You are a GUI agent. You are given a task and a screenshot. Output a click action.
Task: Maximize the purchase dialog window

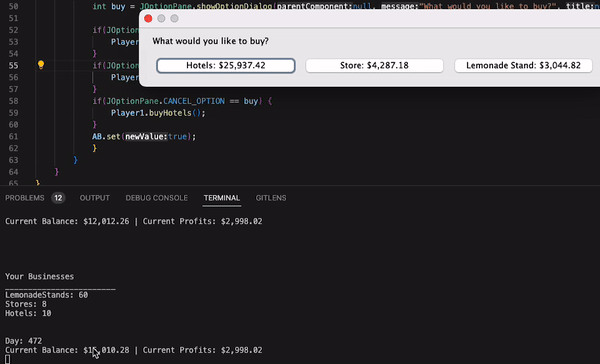pyautogui.click(x=174, y=18)
